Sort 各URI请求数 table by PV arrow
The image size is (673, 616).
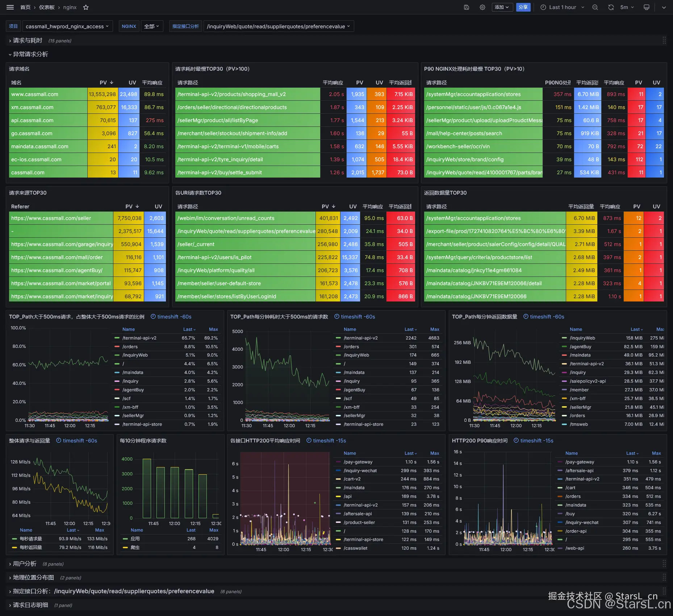click(334, 207)
